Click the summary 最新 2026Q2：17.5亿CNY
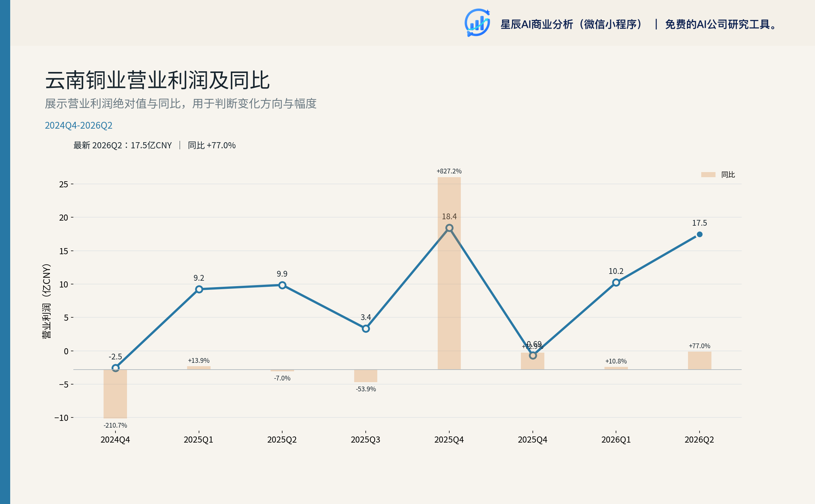 click(123, 145)
